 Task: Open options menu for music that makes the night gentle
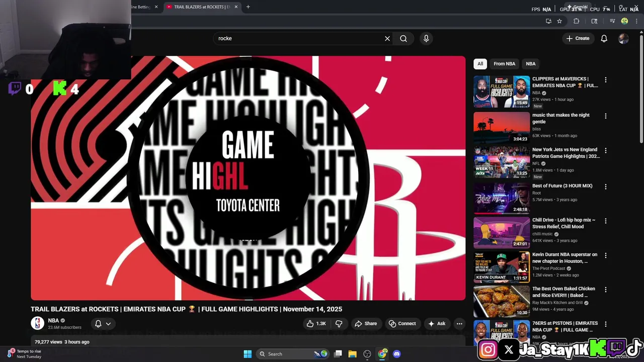click(606, 116)
